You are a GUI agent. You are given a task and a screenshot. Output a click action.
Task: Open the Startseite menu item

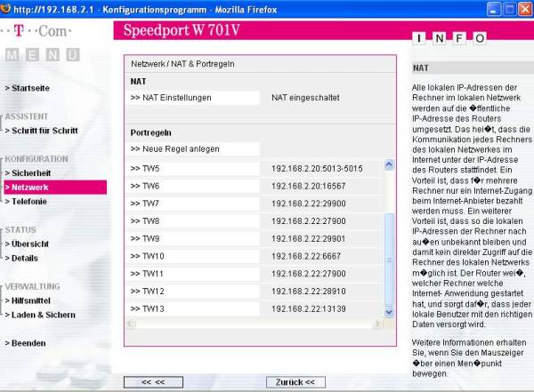(x=28, y=88)
